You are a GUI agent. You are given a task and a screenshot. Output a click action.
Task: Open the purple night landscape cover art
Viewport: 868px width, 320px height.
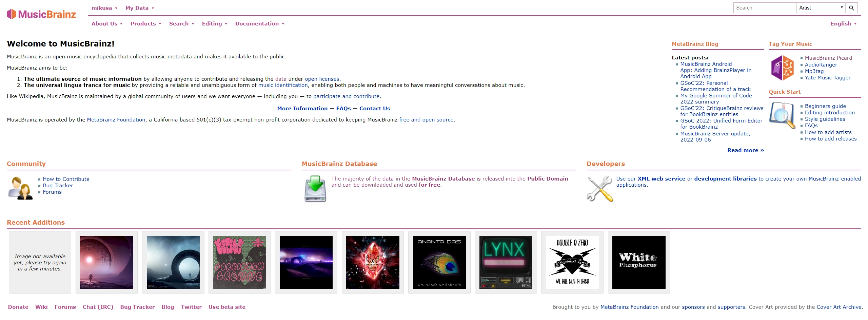[306, 262]
